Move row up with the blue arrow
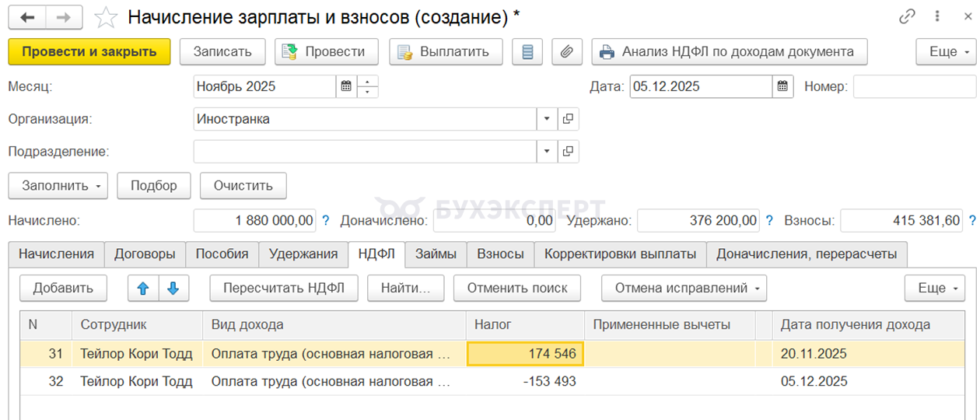The height and width of the screenshot is (420, 980). 142,288
